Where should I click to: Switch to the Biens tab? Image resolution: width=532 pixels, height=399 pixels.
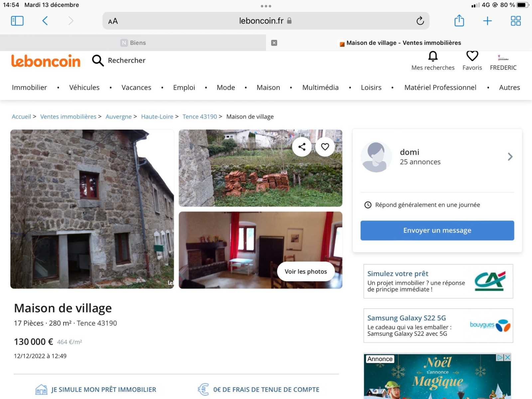click(x=133, y=43)
